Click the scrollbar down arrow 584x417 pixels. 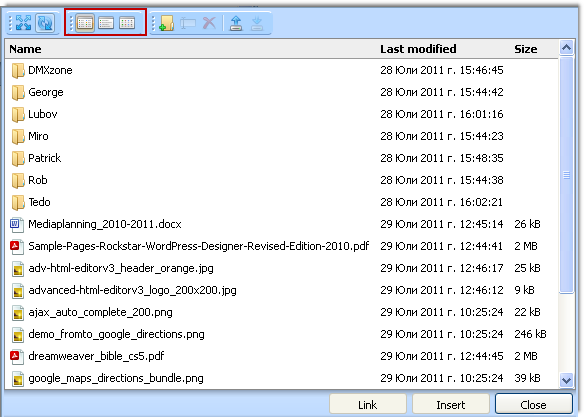coord(566,380)
